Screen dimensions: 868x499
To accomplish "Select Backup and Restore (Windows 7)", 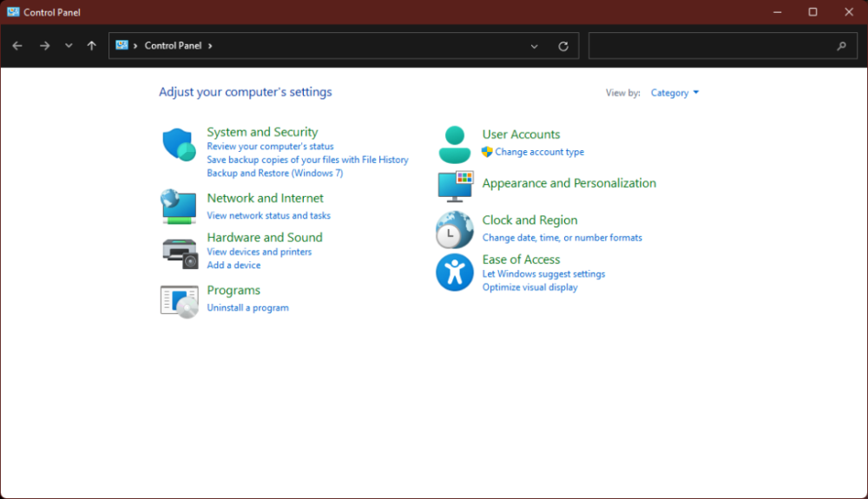I will pos(274,173).
